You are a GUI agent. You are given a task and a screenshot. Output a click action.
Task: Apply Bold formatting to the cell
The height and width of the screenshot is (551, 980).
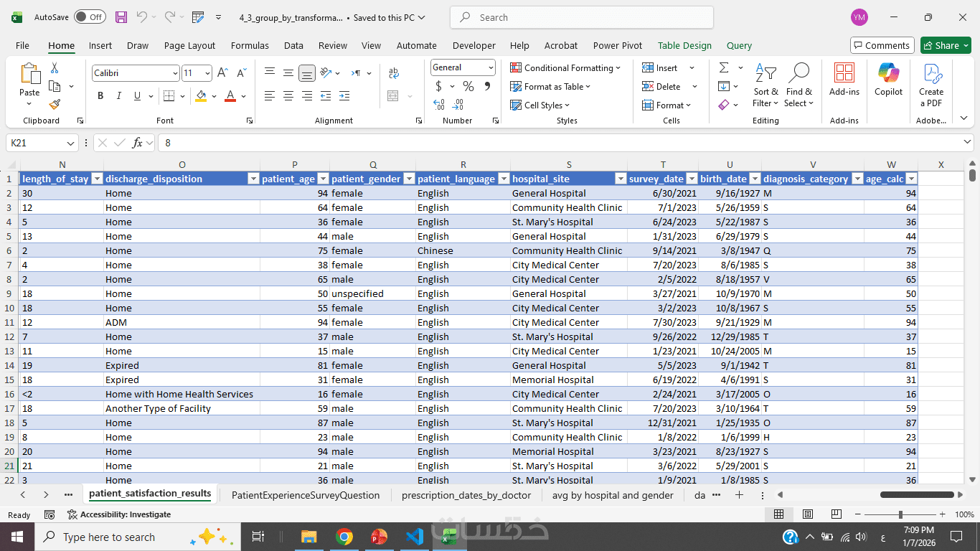pos(100,96)
